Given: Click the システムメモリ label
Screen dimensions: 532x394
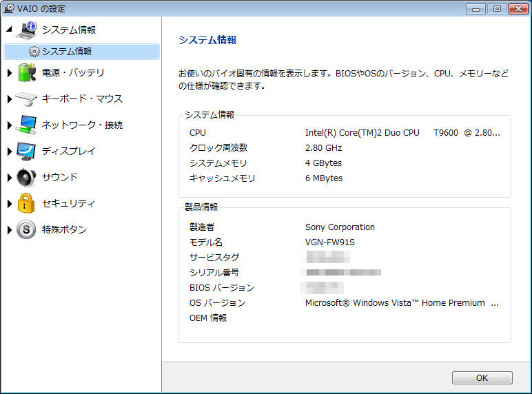Looking at the screenshot, I should [x=218, y=163].
